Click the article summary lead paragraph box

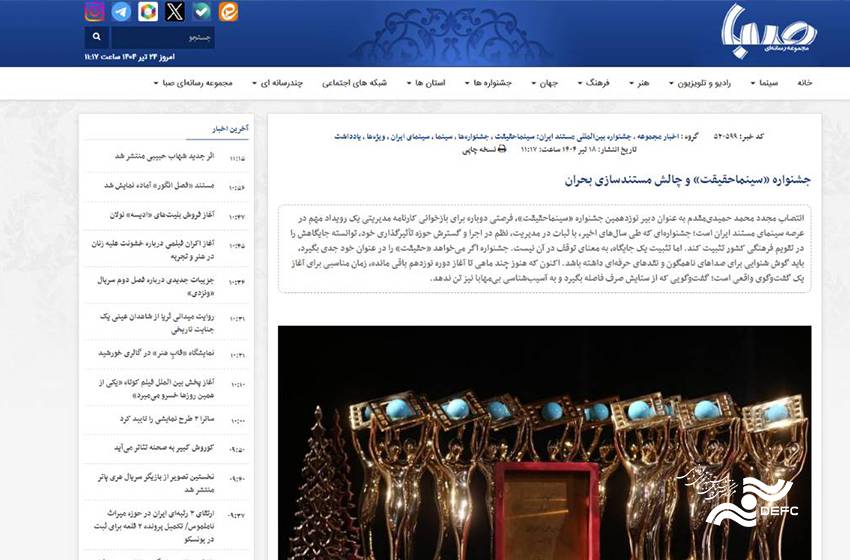(545, 249)
